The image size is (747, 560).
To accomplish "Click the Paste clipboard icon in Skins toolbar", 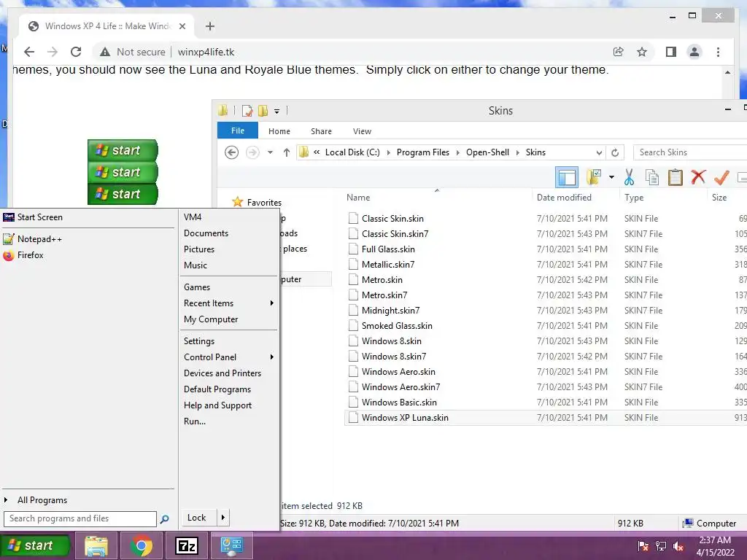I will tap(675, 177).
